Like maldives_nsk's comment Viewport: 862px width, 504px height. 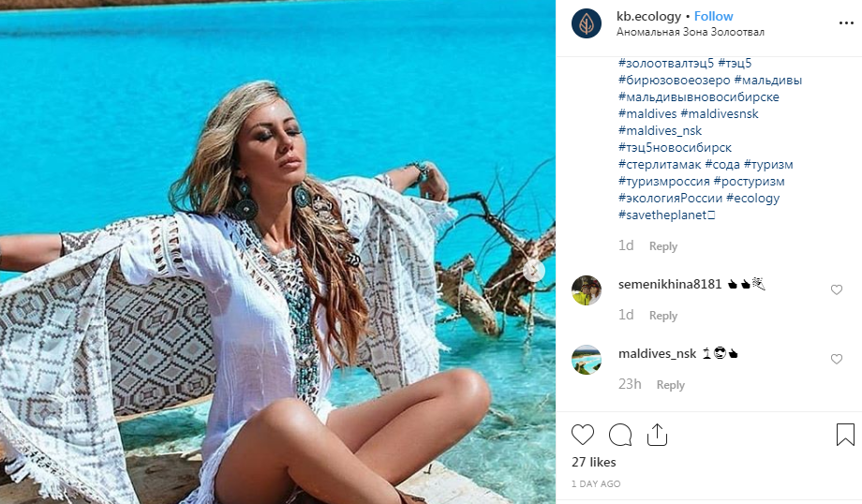coord(837,360)
